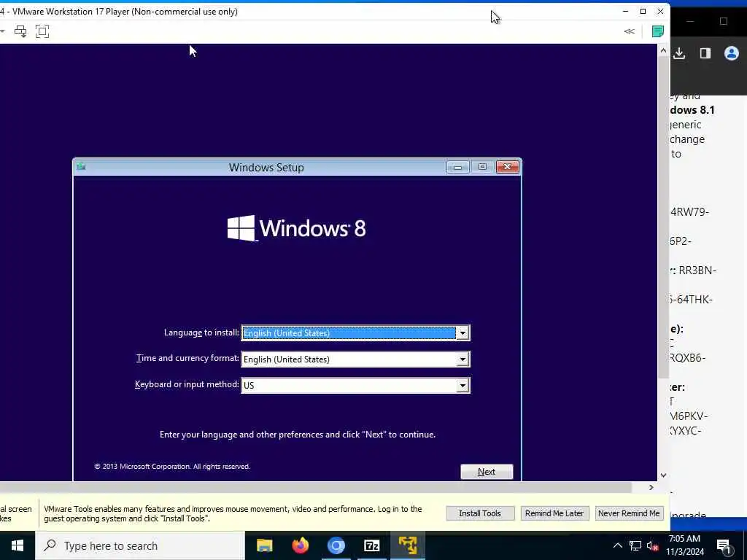Click Next in Windows Setup
747x560 pixels.
(487, 472)
